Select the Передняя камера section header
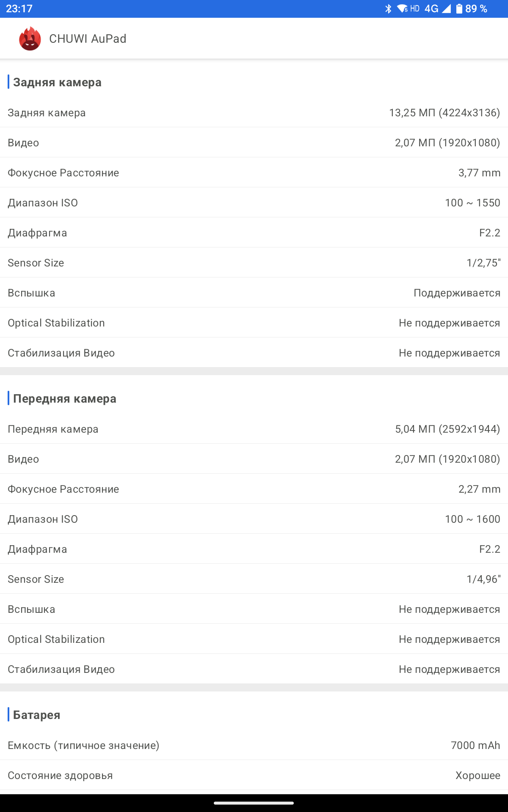508x812 pixels. pos(64,398)
